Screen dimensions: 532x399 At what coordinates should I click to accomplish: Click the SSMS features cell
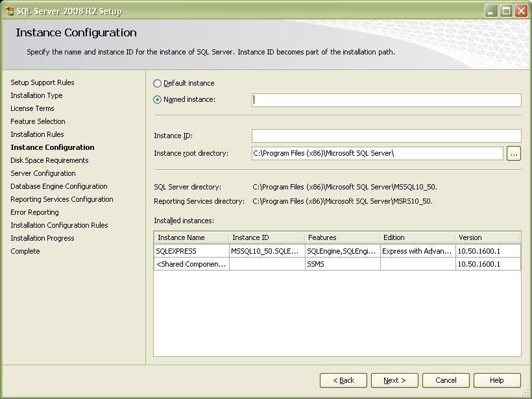[343, 264]
